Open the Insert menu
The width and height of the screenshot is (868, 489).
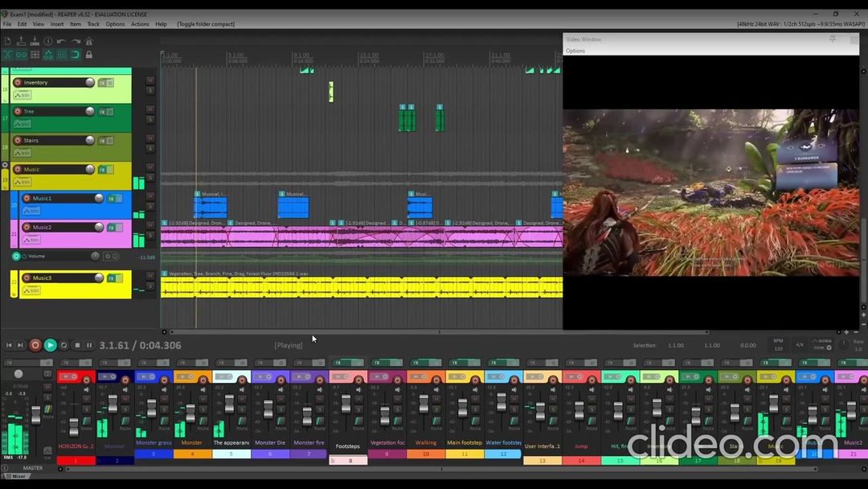click(57, 24)
